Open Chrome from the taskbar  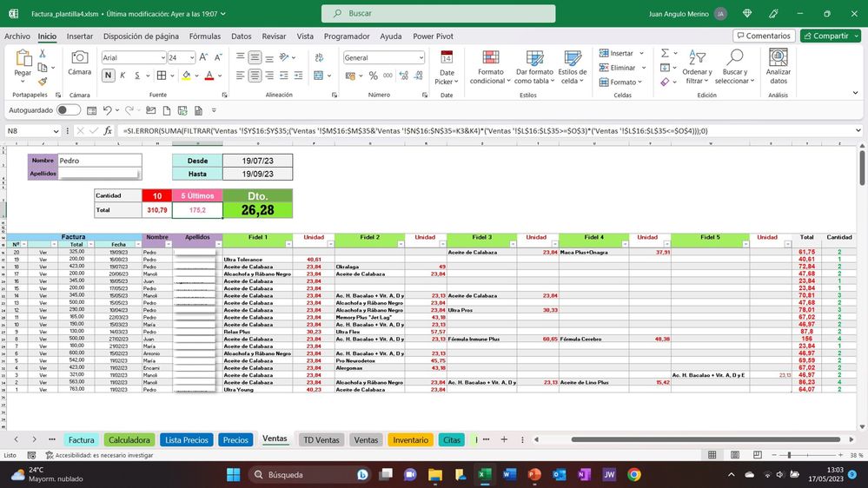(x=634, y=475)
